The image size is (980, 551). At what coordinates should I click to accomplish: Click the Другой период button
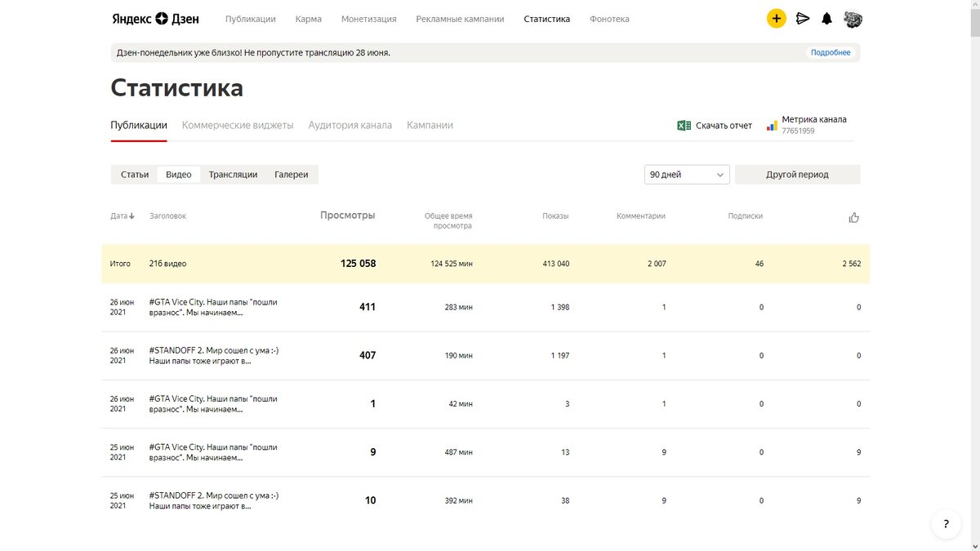point(797,175)
